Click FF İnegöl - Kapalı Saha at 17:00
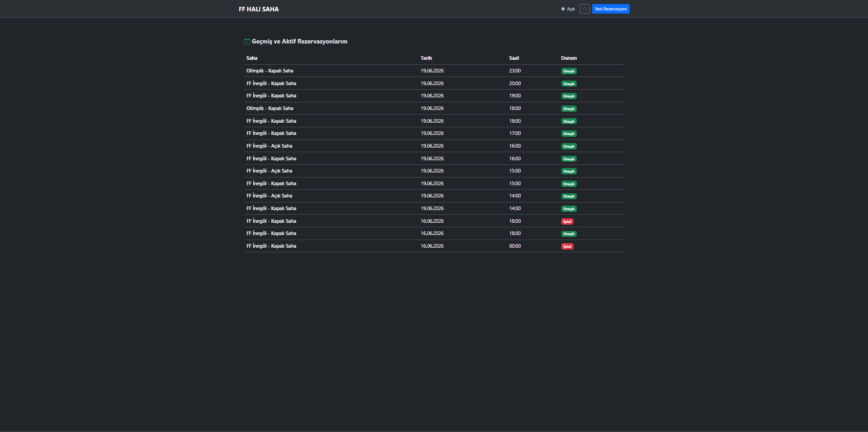 pyautogui.click(x=271, y=133)
